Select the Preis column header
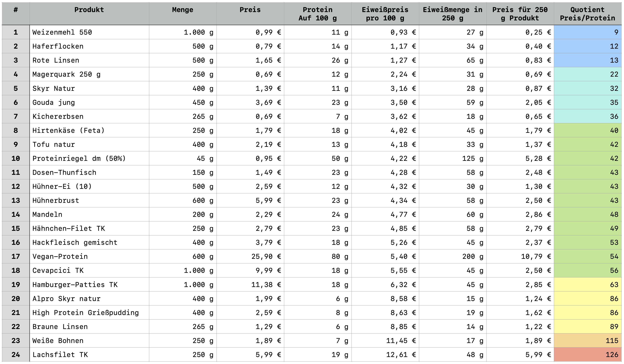The image size is (624, 364). (x=250, y=14)
